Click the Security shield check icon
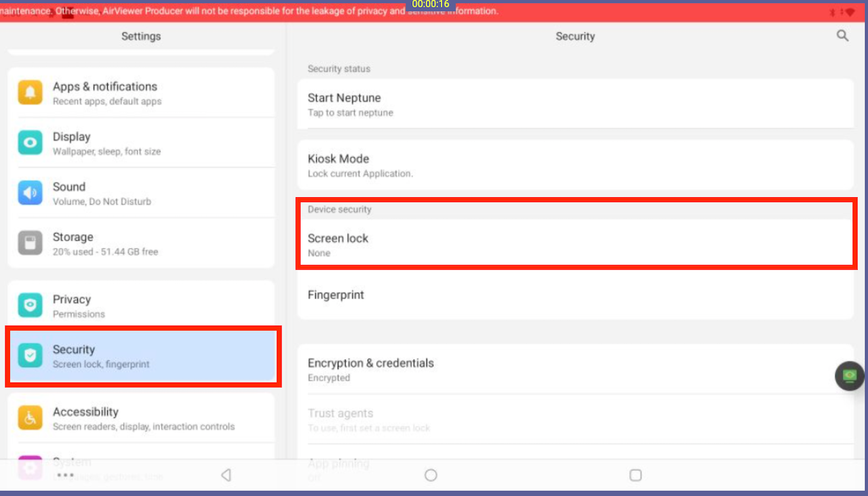The image size is (868, 496). coord(30,355)
